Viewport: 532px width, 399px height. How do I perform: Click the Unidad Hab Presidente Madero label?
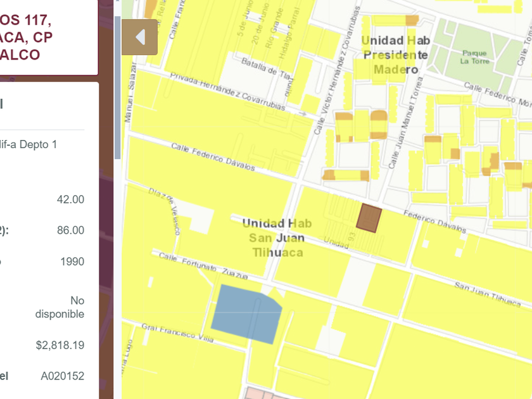pyautogui.click(x=395, y=54)
